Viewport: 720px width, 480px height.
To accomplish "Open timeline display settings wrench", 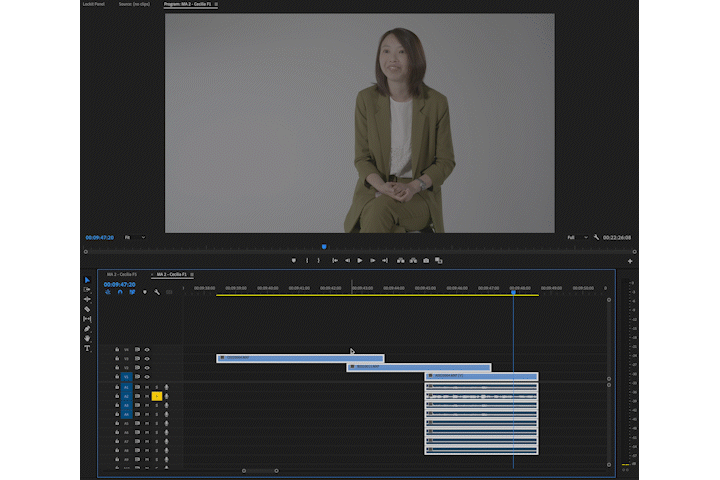I will tap(157, 292).
